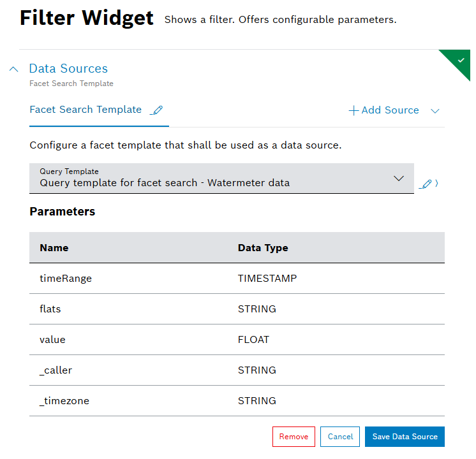This screenshot has height=459, width=476.
Task: Click the Data Sources heading
Action: [68, 69]
